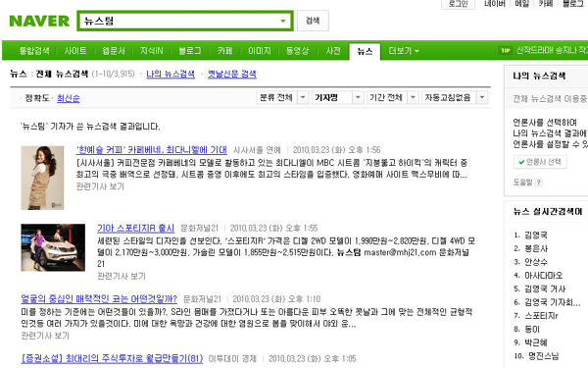Screen dimensions: 588x368
Task: Open the 지식iN tab
Action: tap(152, 51)
